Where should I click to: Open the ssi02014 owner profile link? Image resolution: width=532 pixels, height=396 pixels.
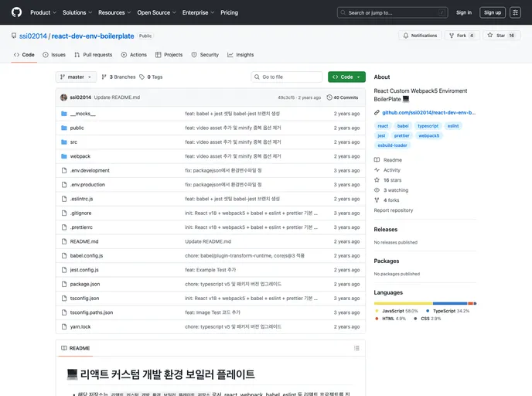pos(33,36)
